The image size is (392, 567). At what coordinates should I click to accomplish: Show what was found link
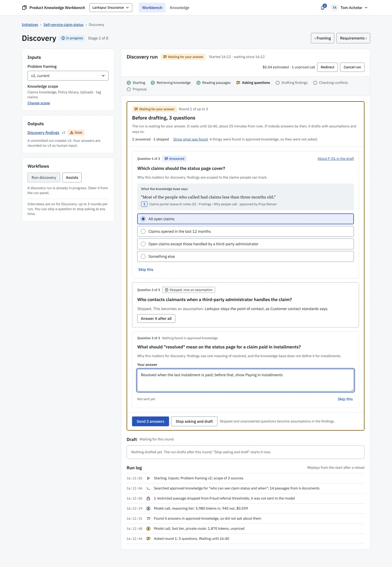191,139
